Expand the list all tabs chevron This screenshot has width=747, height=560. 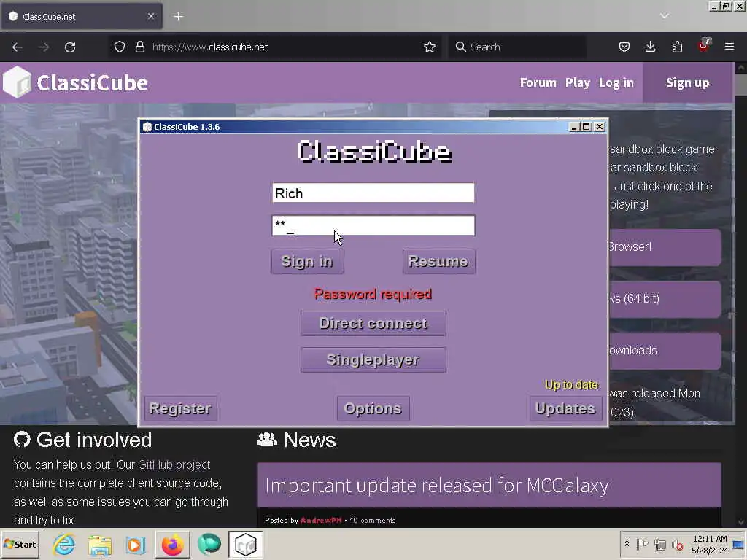coord(665,16)
